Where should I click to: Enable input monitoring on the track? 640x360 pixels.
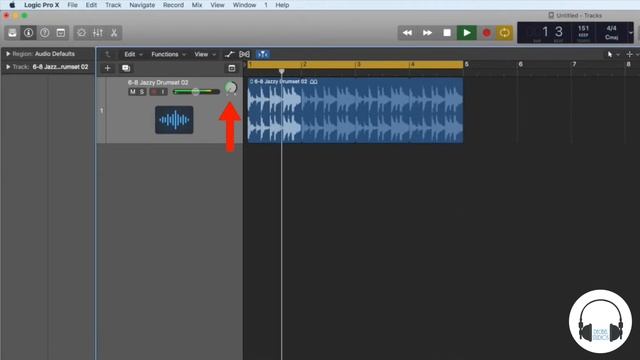[163, 92]
